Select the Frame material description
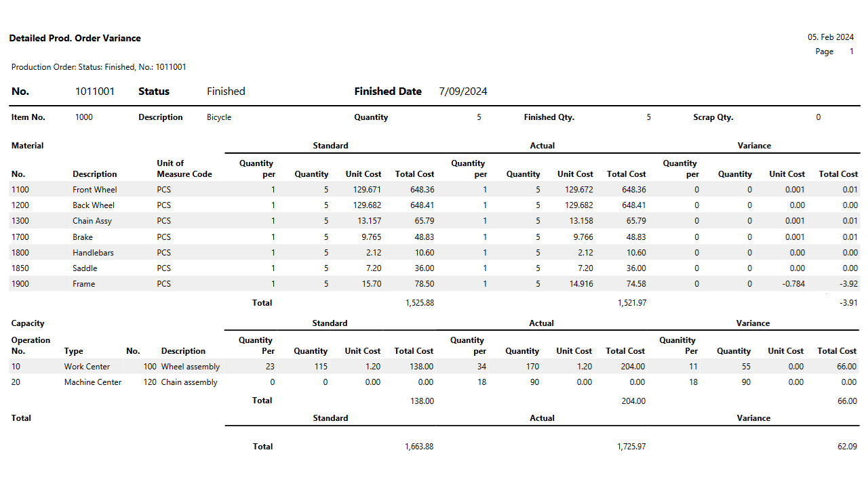868x488 pixels. pyautogui.click(x=84, y=284)
